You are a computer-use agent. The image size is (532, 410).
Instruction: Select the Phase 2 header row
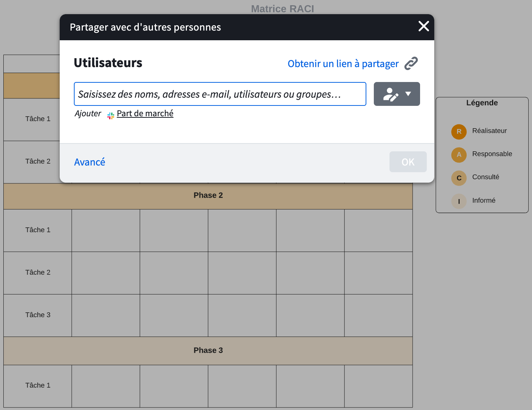click(208, 196)
